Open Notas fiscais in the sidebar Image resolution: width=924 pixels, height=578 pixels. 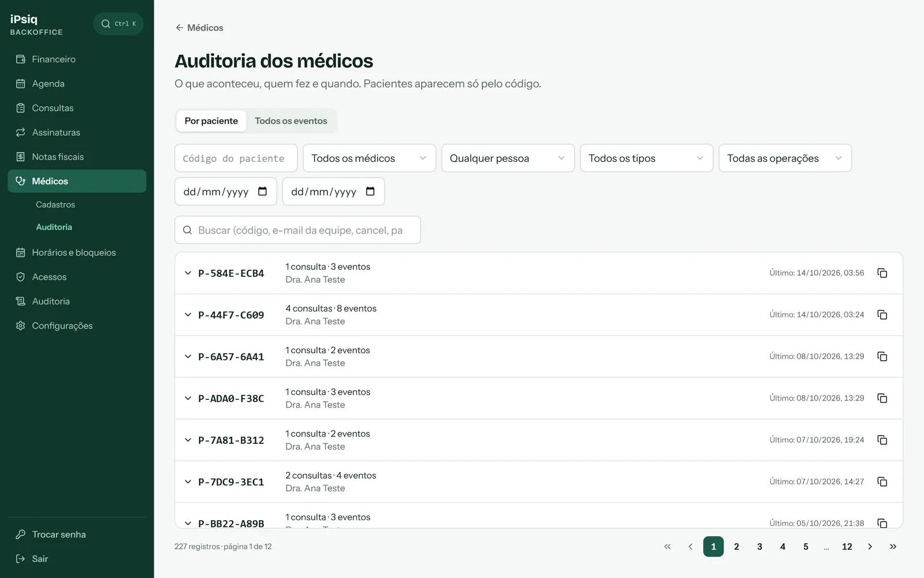pyautogui.click(x=77, y=157)
